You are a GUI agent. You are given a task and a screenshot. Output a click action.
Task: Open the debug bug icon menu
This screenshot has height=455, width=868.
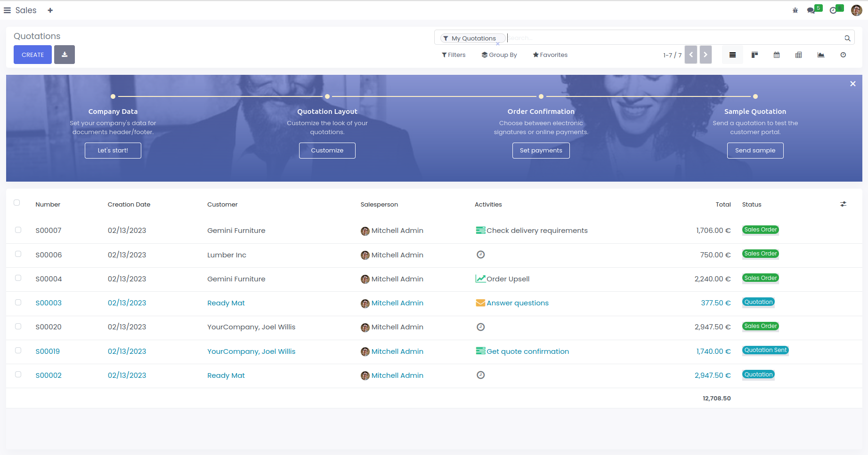[795, 10]
